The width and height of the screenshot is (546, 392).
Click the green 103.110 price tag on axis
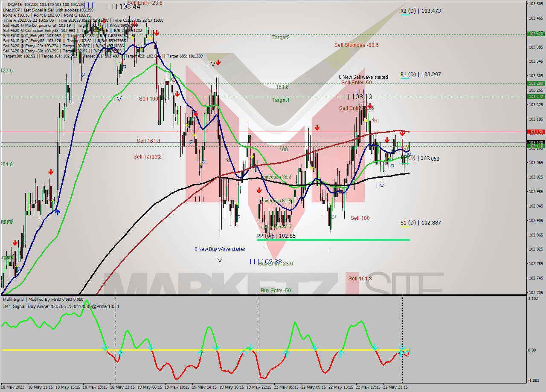tap(536, 146)
